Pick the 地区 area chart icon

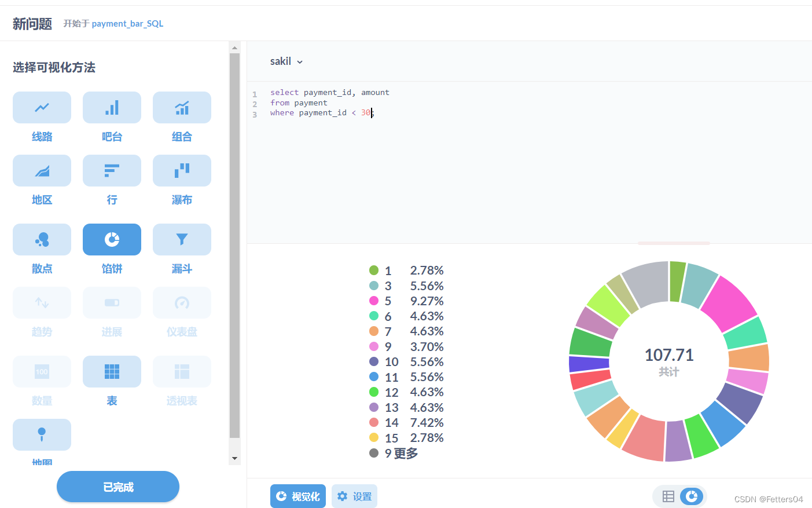coord(42,171)
